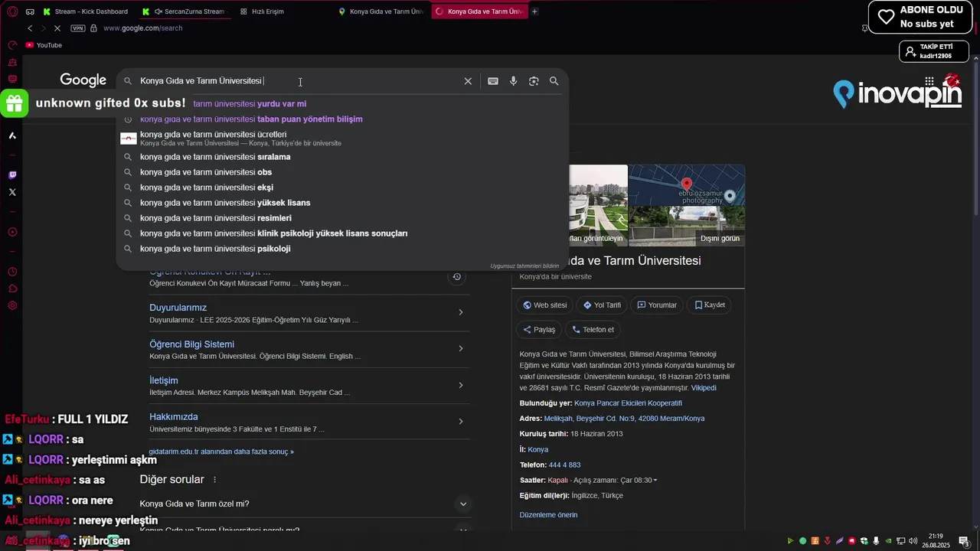The image size is (980, 551).
Task: Clear the Google search box with X
Action: click(468, 81)
